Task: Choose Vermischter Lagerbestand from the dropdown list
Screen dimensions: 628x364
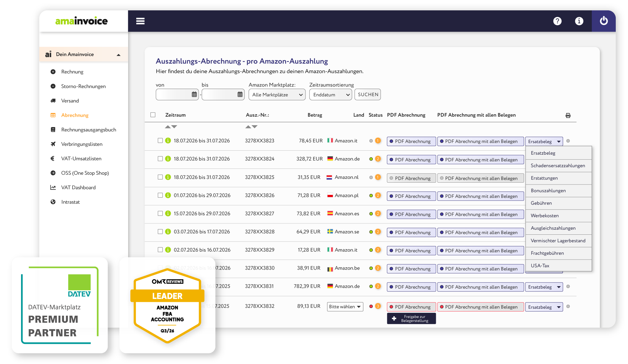Action: [x=559, y=241]
